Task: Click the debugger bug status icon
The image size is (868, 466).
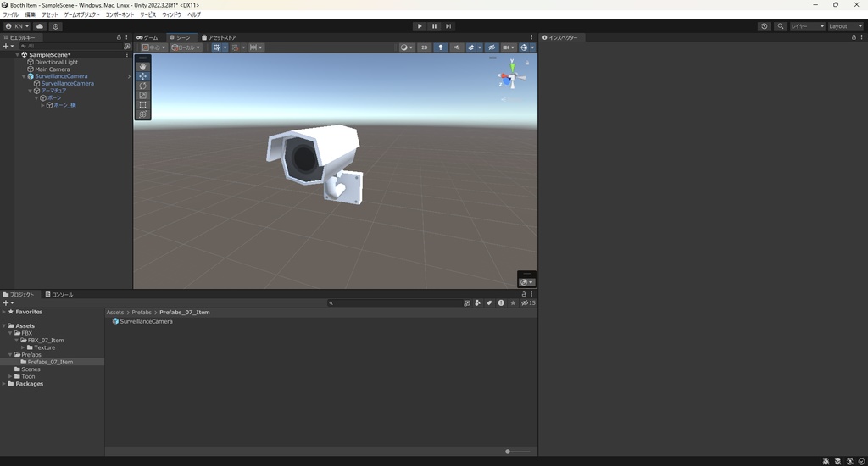Action: click(x=826, y=462)
